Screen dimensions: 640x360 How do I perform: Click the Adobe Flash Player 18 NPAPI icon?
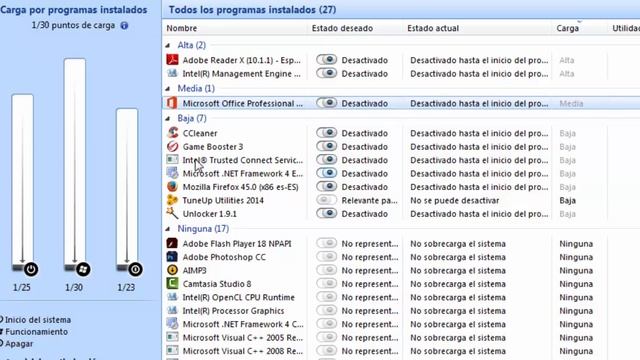[172, 244]
